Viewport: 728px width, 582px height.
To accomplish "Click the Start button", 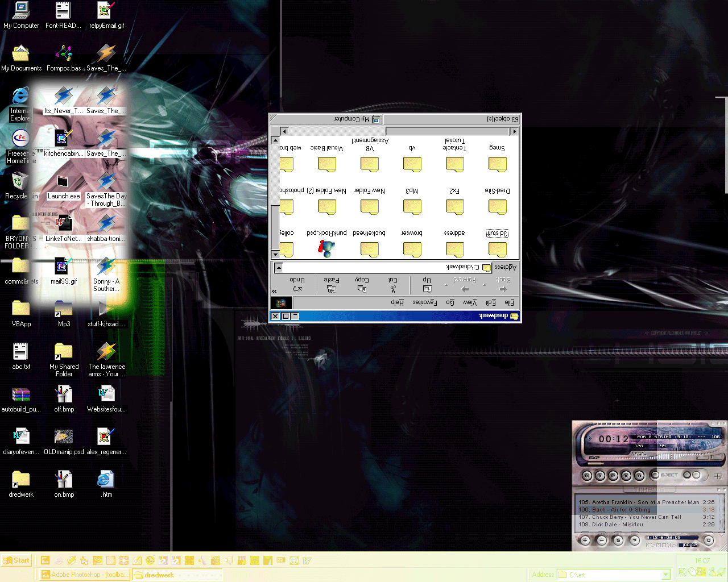I will 16,560.
